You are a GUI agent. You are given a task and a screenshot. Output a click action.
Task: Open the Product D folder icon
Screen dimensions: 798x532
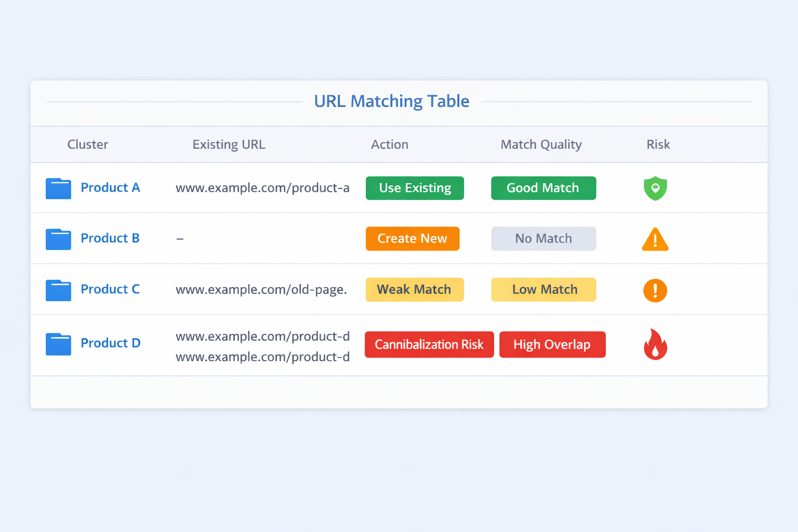pyautogui.click(x=58, y=344)
